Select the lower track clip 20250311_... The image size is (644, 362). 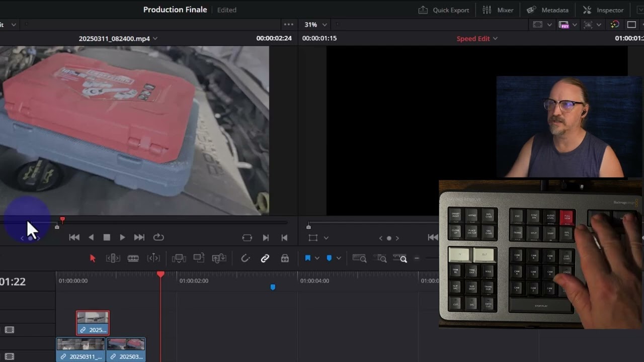[x=80, y=349]
